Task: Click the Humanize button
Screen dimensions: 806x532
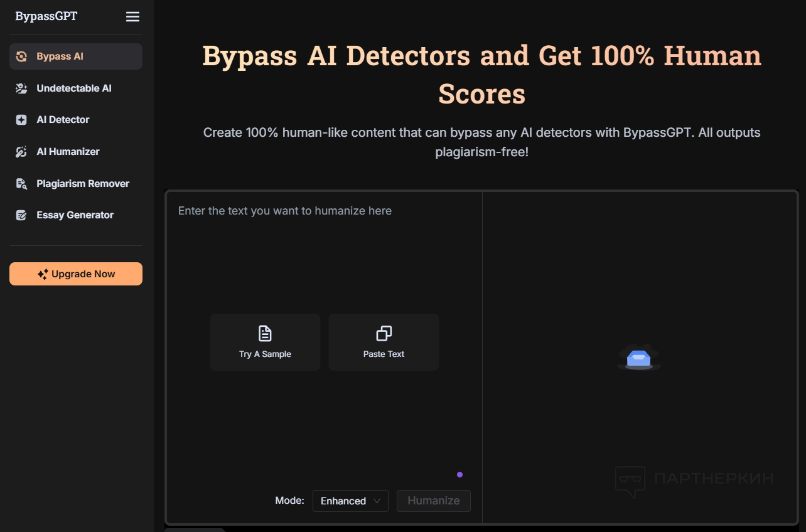Action: [434, 501]
